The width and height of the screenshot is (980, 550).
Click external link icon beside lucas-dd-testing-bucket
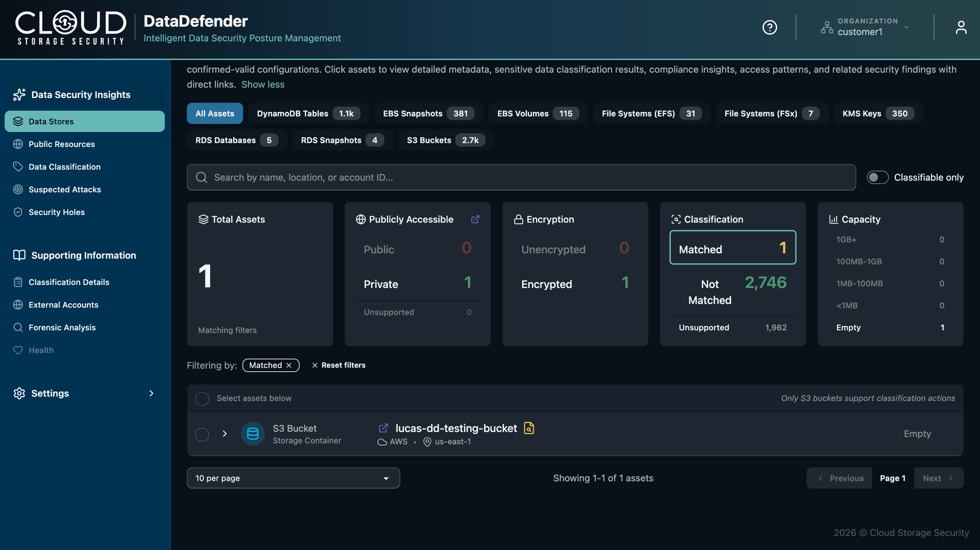pyautogui.click(x=383, y=428)
